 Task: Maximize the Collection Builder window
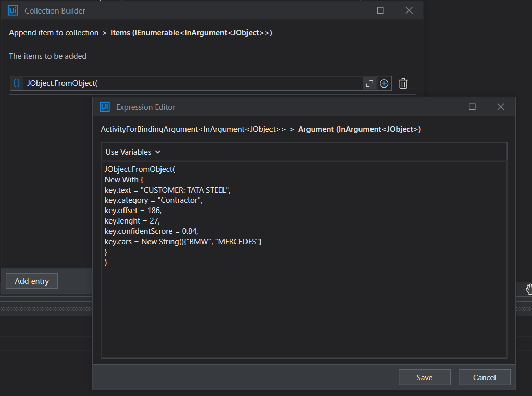tap(380, 10)
